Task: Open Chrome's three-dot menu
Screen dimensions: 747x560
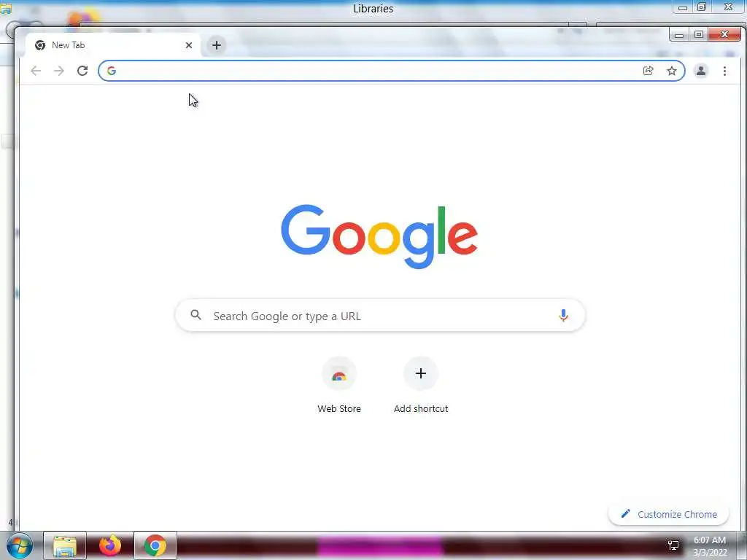Action: [724, 71]
